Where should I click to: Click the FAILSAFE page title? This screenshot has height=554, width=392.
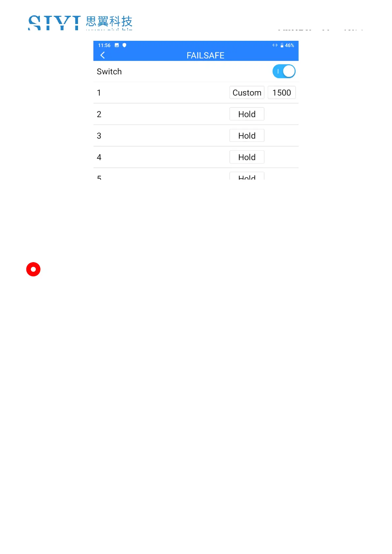coord(205,56)
